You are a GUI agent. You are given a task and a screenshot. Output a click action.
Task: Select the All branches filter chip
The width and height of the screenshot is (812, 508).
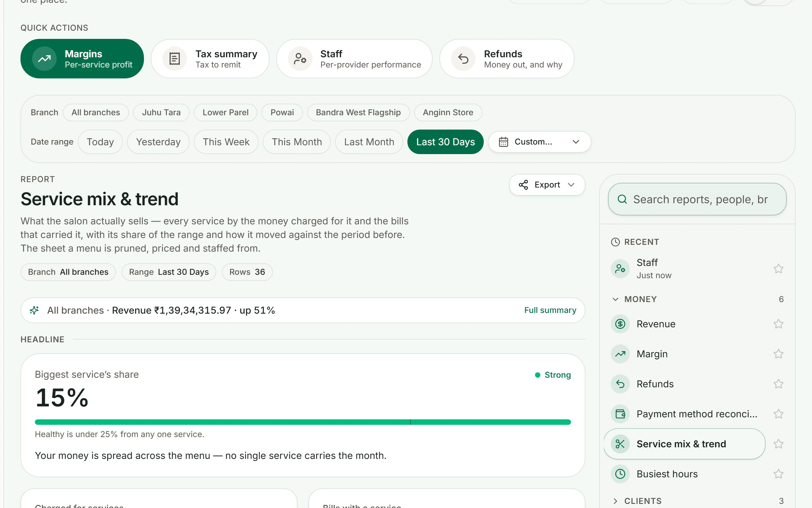(x=96, y=113)
